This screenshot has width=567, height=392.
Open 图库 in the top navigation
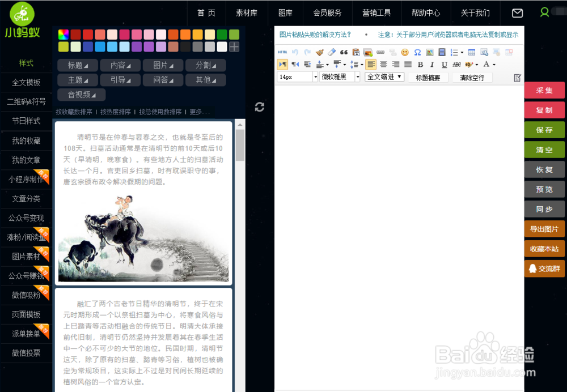click(285, 13)
